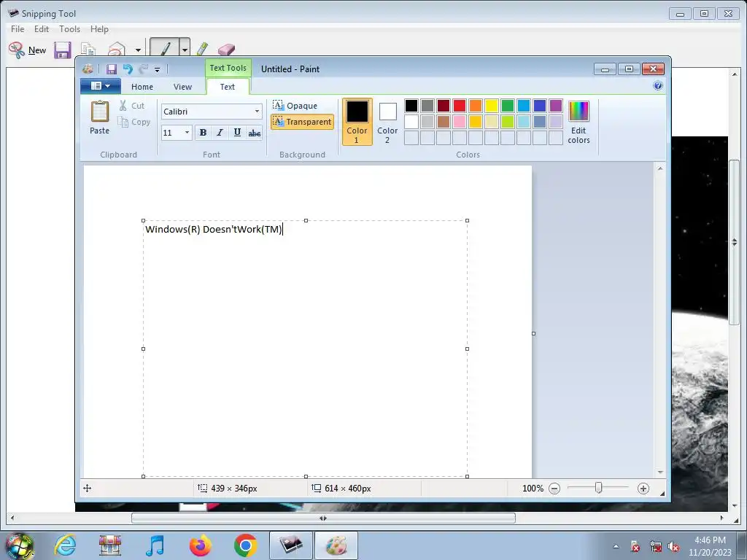Click the Paint application icon in title bar

88,69
